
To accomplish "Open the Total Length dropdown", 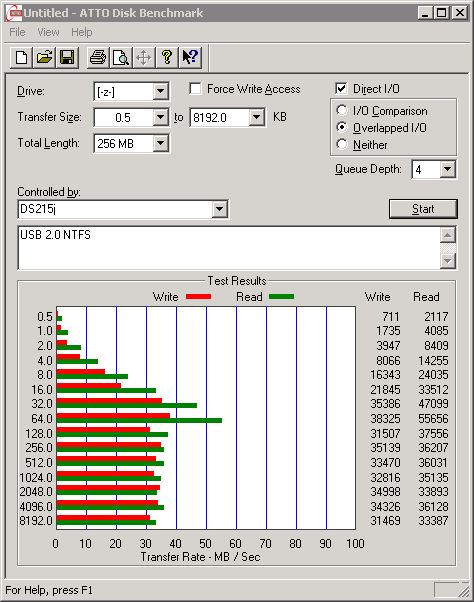I will pyautogui.click(x=160, y=144).
